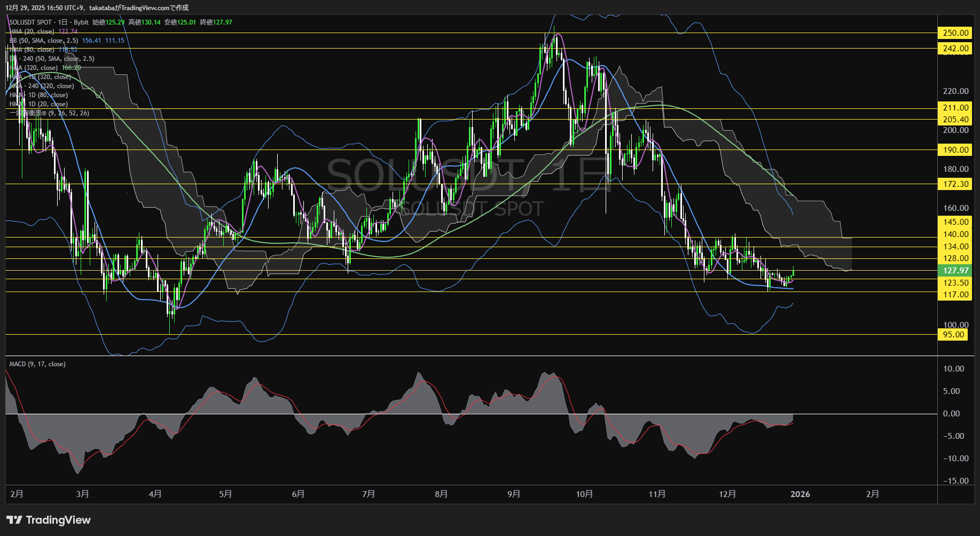Image resolution: width=980 pixels, height=536 pixels.
Task: Select the SOLUSDT SPOT symbol title in legend
Action: (x=30, y=22)
